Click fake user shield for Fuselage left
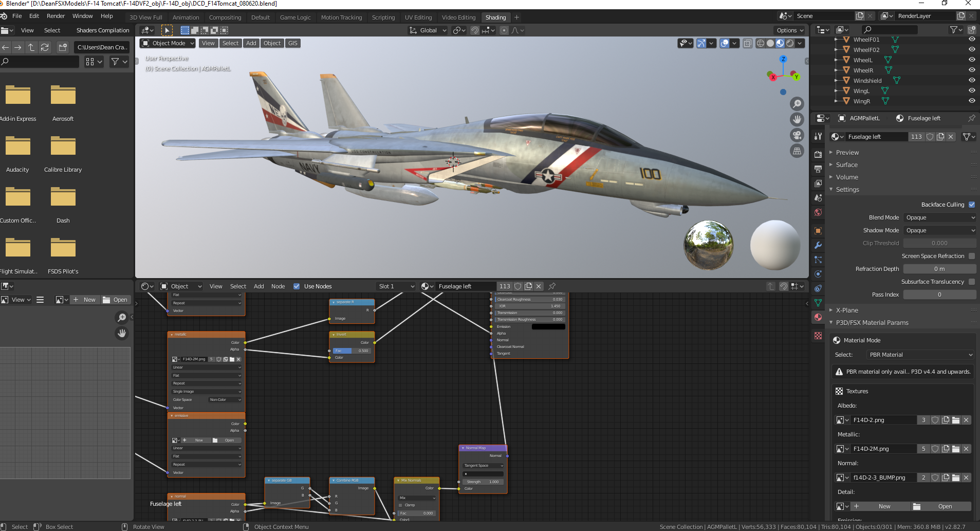Viewport: 980px width, 531px height. click(930, 137)
